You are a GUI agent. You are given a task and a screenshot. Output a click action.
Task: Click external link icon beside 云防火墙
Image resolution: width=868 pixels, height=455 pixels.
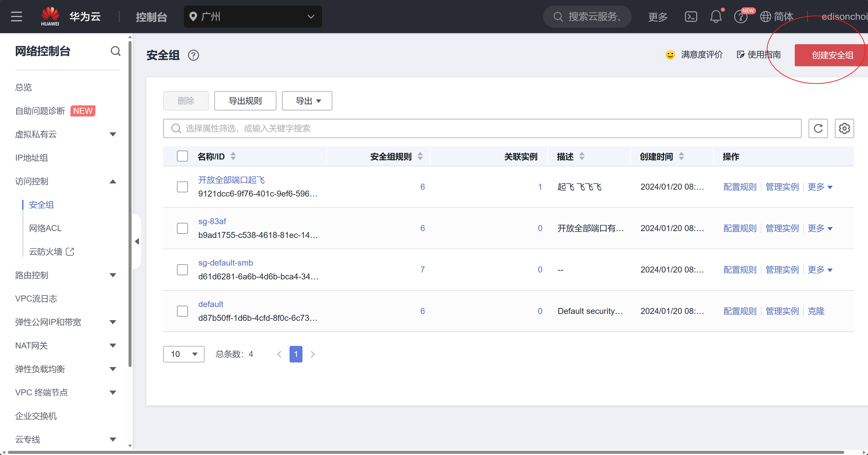pyautogui.click(x=70, y=251)
